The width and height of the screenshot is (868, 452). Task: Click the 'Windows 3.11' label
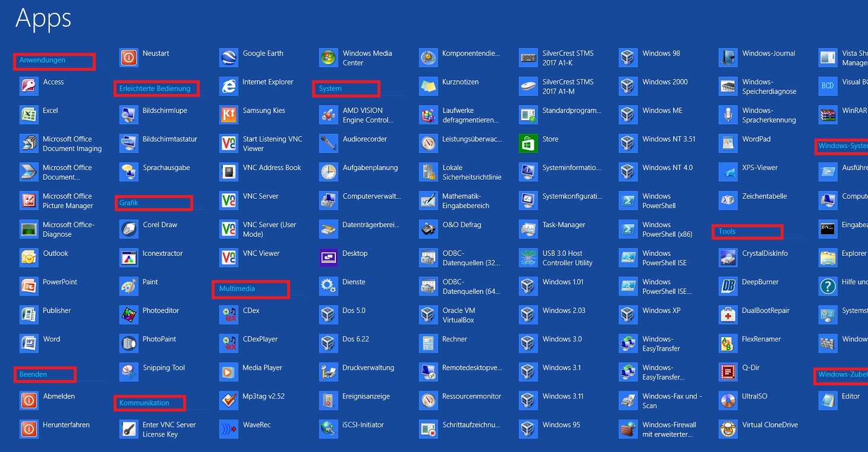562,396
